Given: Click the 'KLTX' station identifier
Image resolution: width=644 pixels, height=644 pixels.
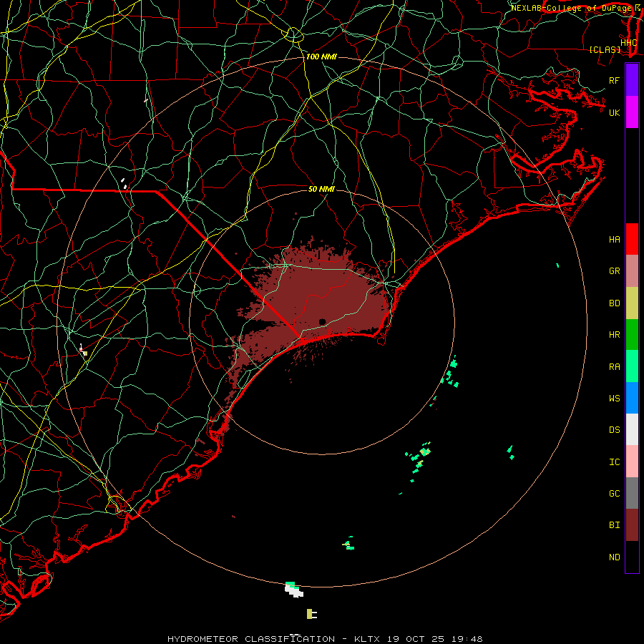Looking at the screenshot, I should [367, 639].
